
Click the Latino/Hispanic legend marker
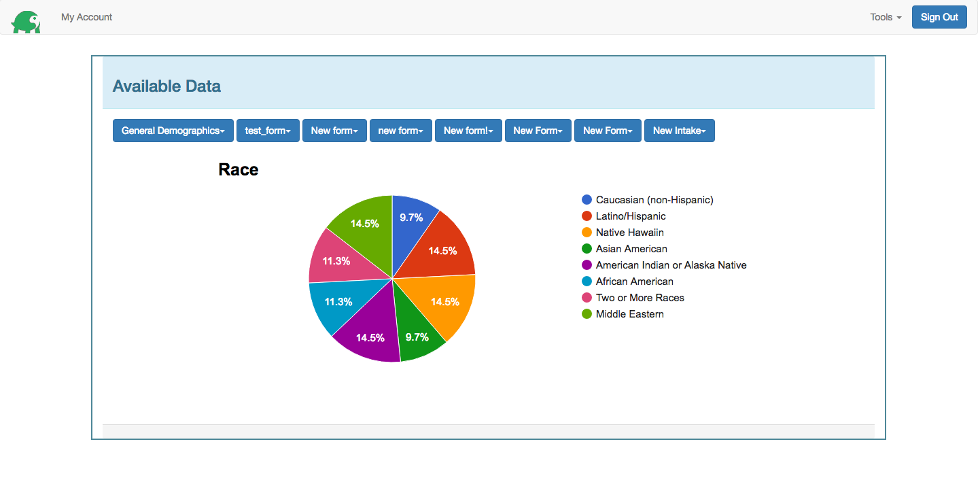(587, 216)
